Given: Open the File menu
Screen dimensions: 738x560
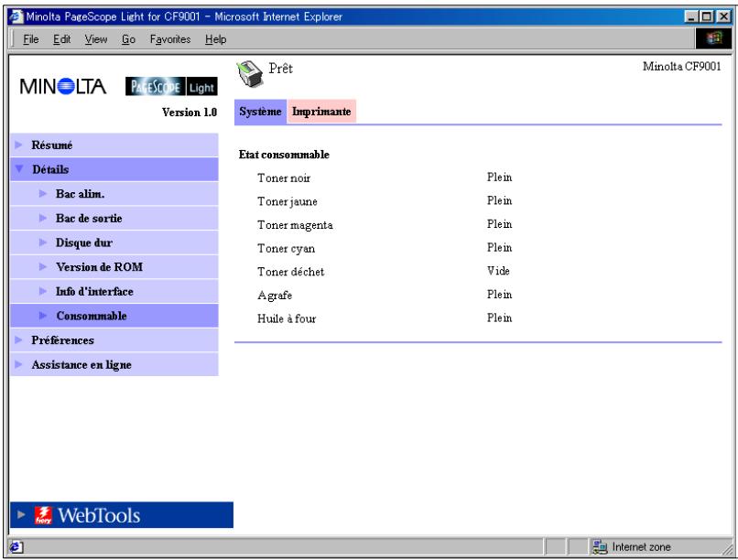Looking at the screenshot, I should click(30, 39).
